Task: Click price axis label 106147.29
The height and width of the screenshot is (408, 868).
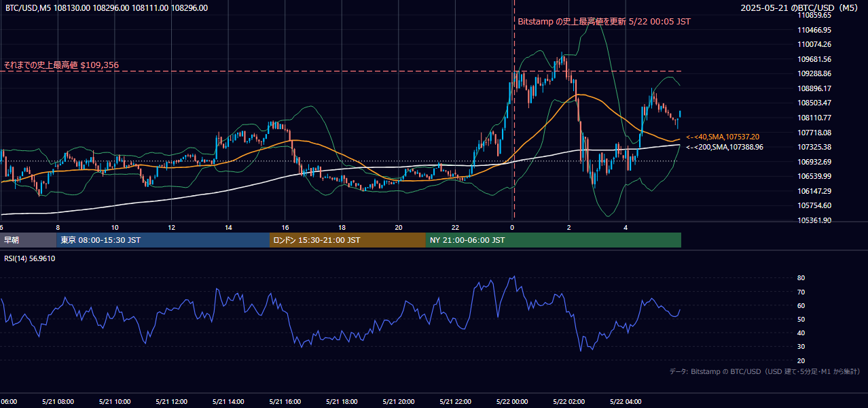Action: 814,191
